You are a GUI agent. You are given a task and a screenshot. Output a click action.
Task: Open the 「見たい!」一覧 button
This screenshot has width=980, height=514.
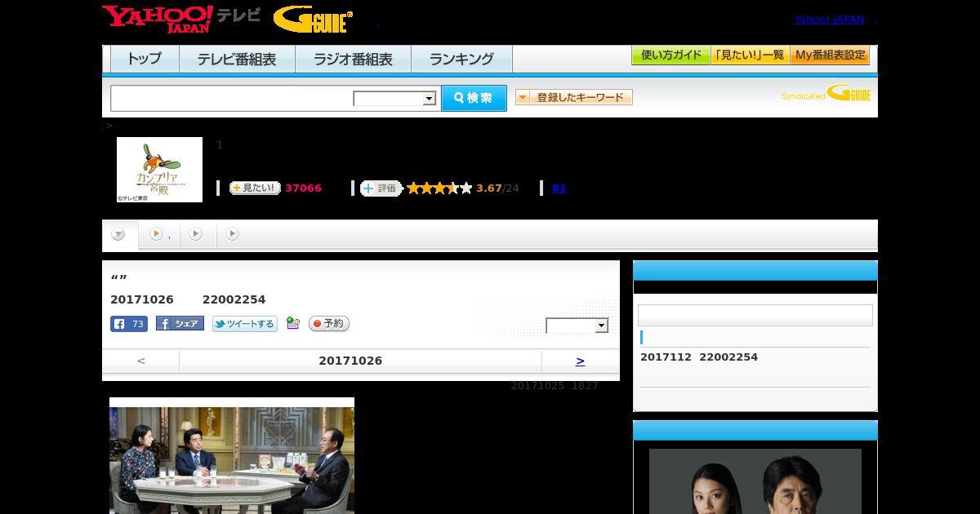[751, 55]
